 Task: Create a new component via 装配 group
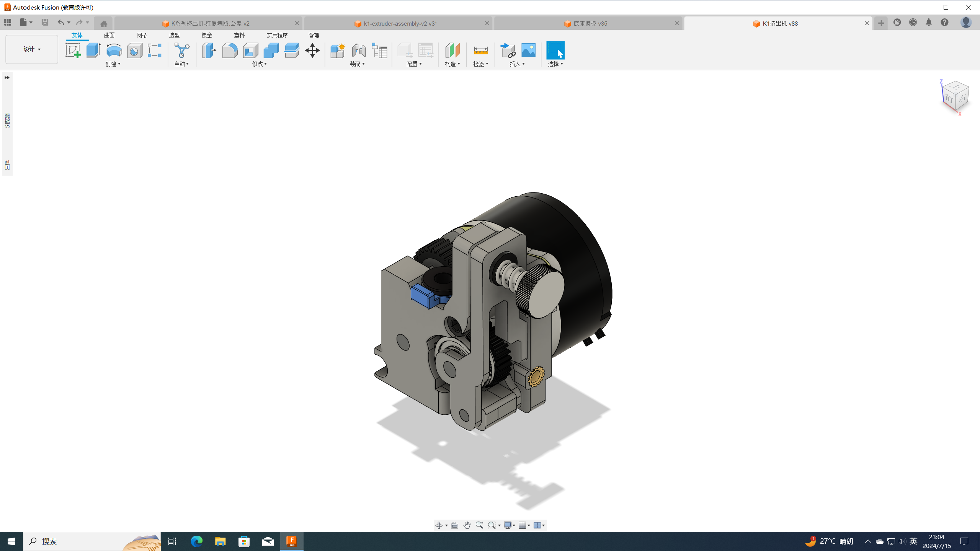pos(337,50)
